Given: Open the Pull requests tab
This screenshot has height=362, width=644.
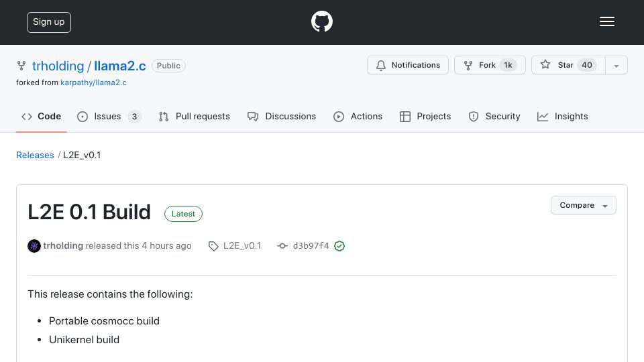Looking at the screenshot, I should coord(195,117).
